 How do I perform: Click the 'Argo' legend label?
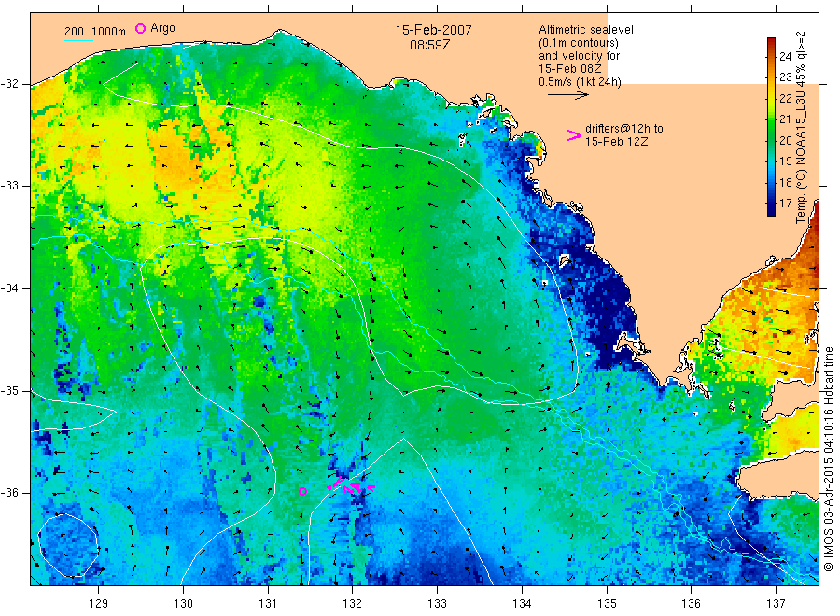[x=162, y=28]
